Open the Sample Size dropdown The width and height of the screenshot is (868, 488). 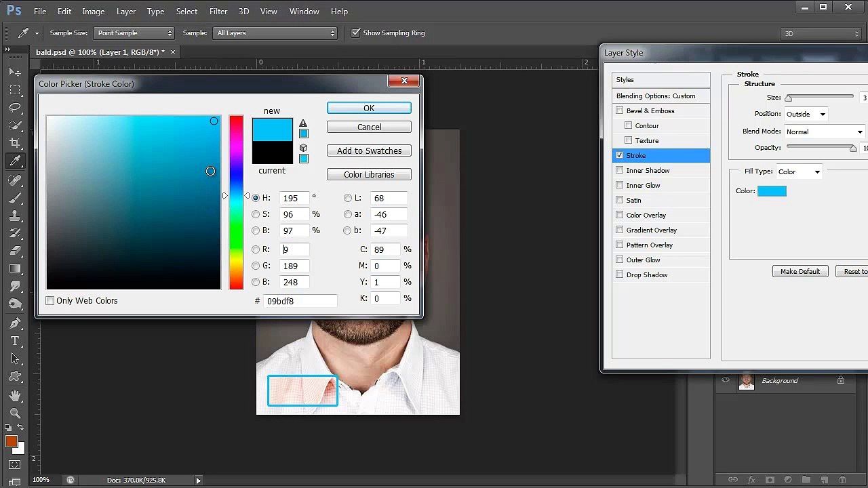point(134,33)
